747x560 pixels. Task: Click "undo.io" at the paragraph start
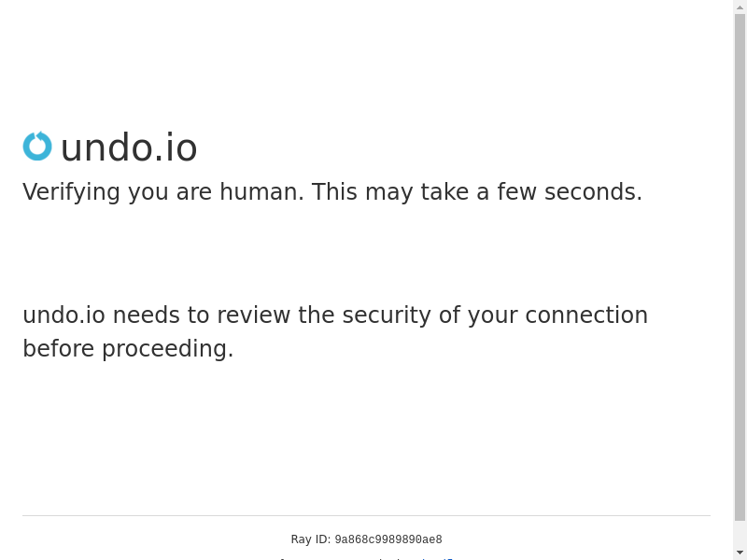63,315
